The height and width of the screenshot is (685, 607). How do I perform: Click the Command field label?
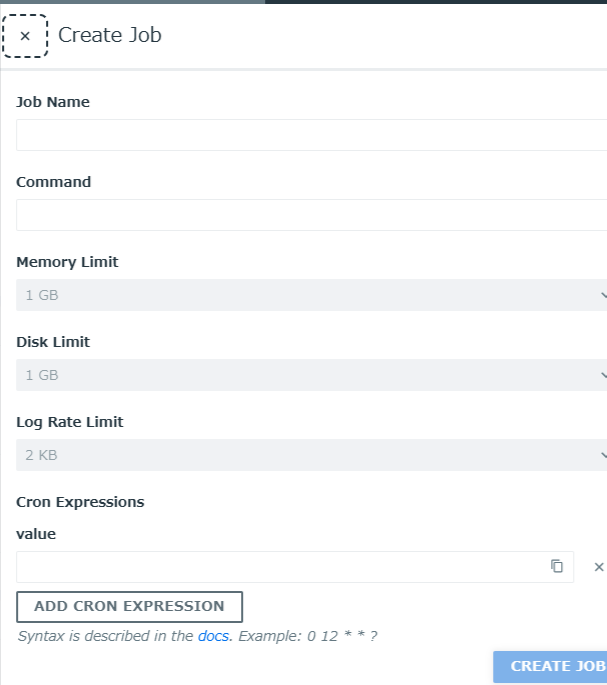tap(54, 182)
